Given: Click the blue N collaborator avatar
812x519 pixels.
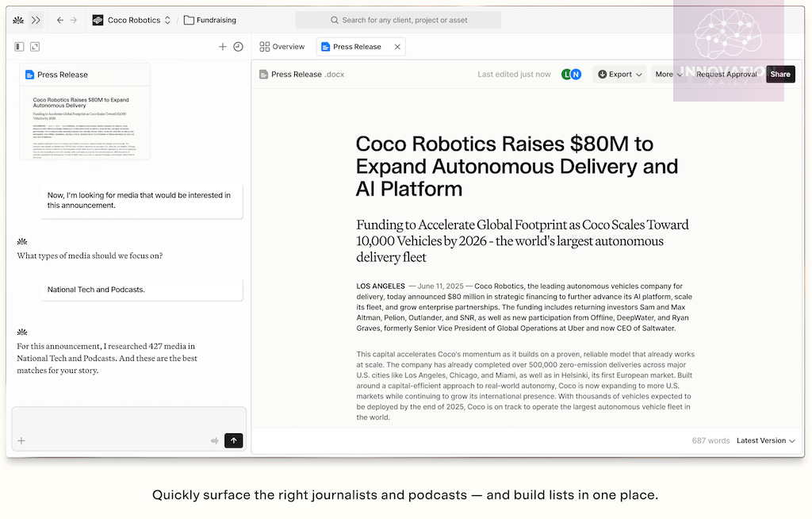Looking at the screenshot, I should (576, 74).
